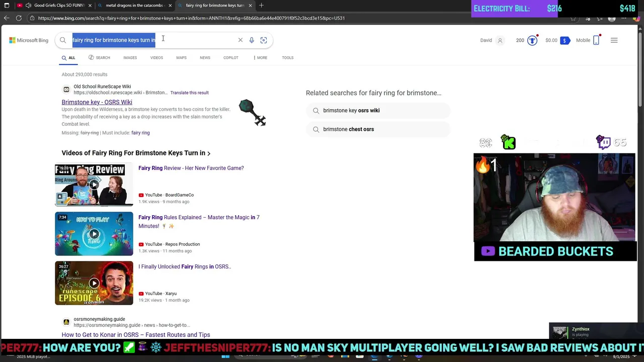Clear the search query with the X

(x=240, y=40)
